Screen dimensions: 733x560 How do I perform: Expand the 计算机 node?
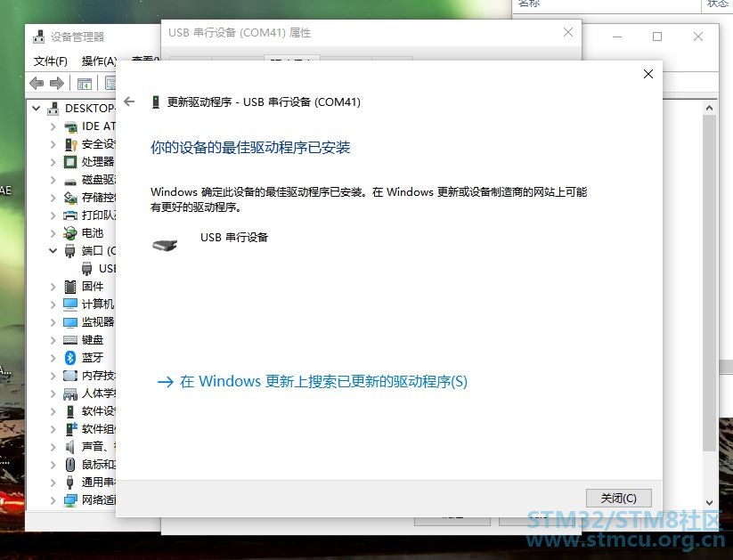[53, 304]
